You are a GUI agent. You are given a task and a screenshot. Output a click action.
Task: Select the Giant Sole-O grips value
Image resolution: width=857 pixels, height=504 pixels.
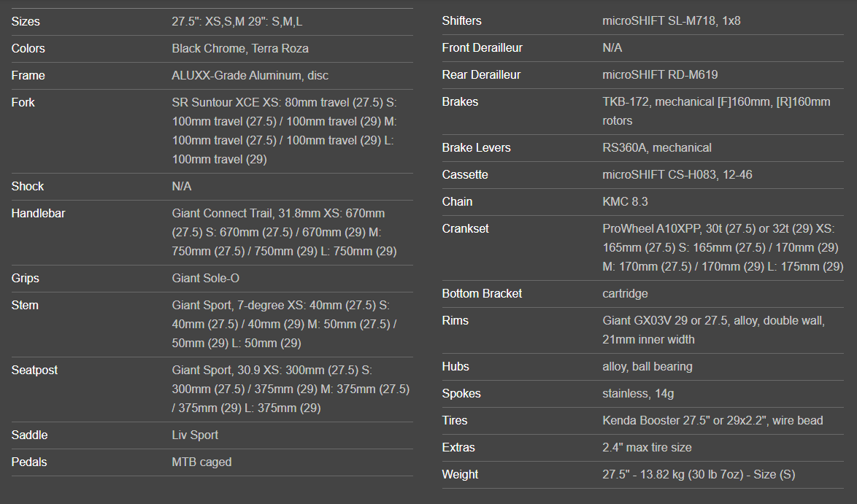coord(206,279)
